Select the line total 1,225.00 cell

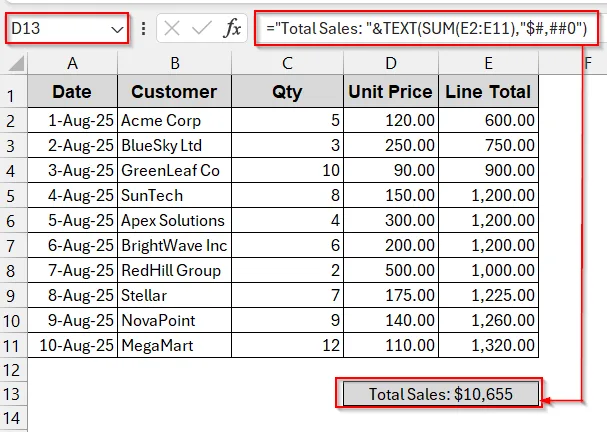pyautogui.click(x=489, y=295)
